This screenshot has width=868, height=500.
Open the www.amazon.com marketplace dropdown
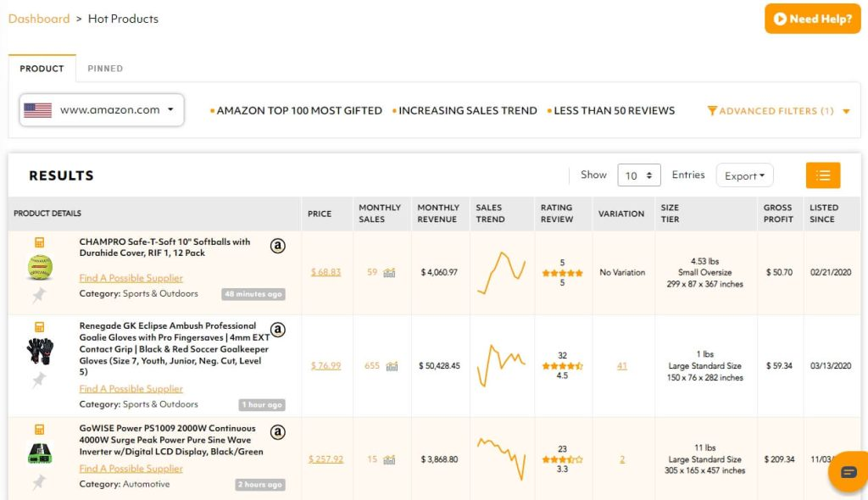coord(102,110)
